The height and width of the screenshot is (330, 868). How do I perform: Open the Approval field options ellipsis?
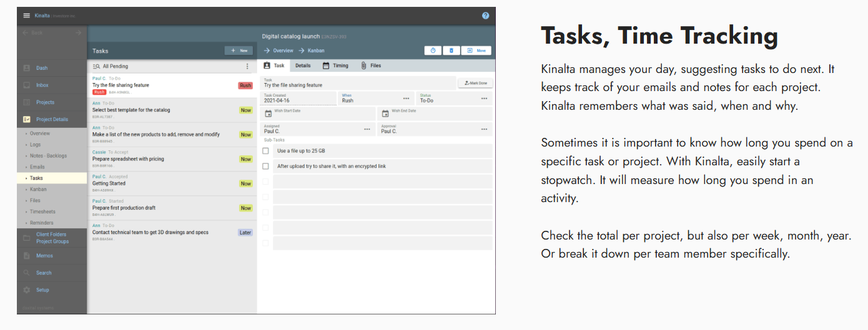tap(484, 130)
